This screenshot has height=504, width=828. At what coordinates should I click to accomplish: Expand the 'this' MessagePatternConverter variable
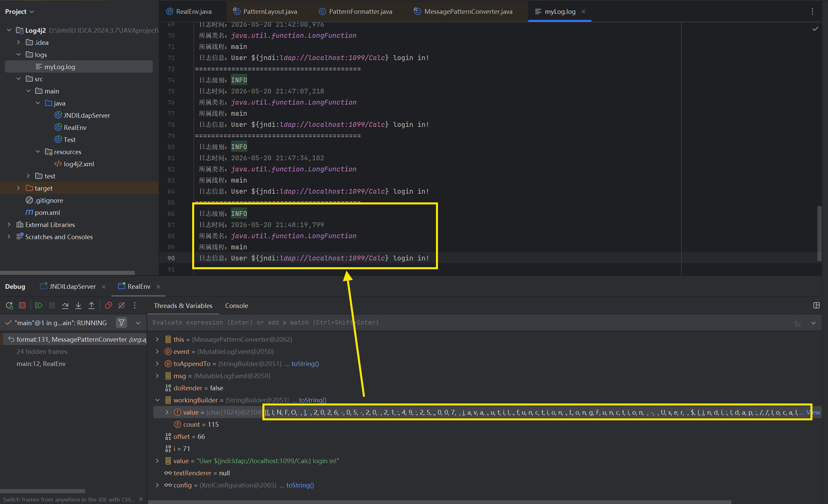point(157,339)
